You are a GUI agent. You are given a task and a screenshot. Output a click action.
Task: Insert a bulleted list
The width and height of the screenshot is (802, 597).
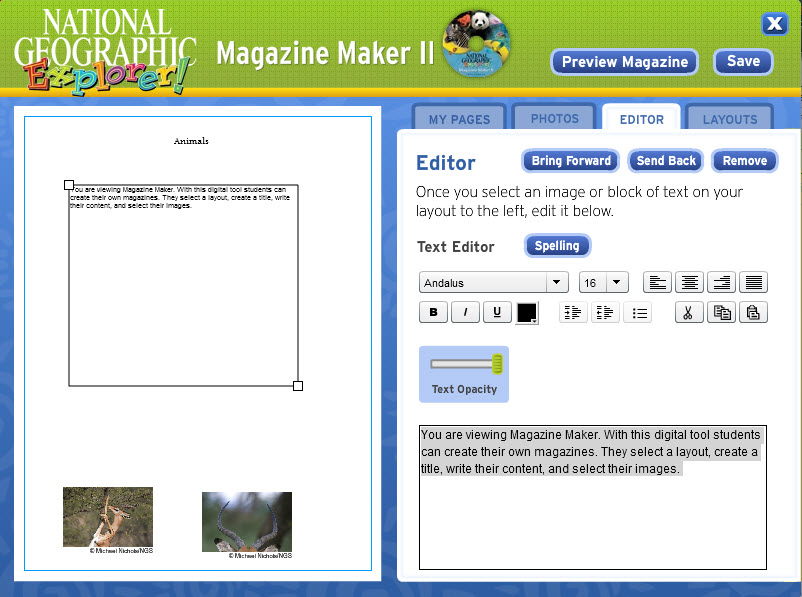pyautogui.click(x=639, y=313)
